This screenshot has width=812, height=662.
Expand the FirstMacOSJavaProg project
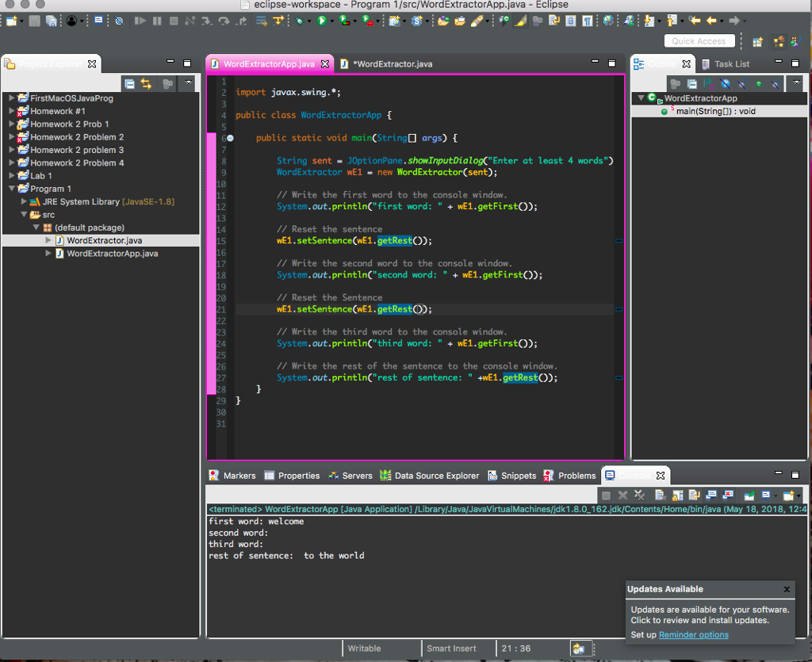tap(11, 98)
